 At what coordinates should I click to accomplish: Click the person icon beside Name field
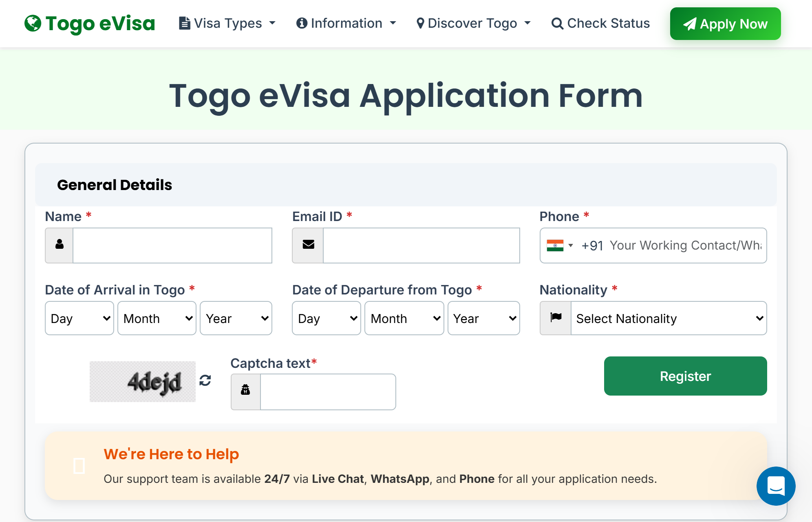[60, 245]
